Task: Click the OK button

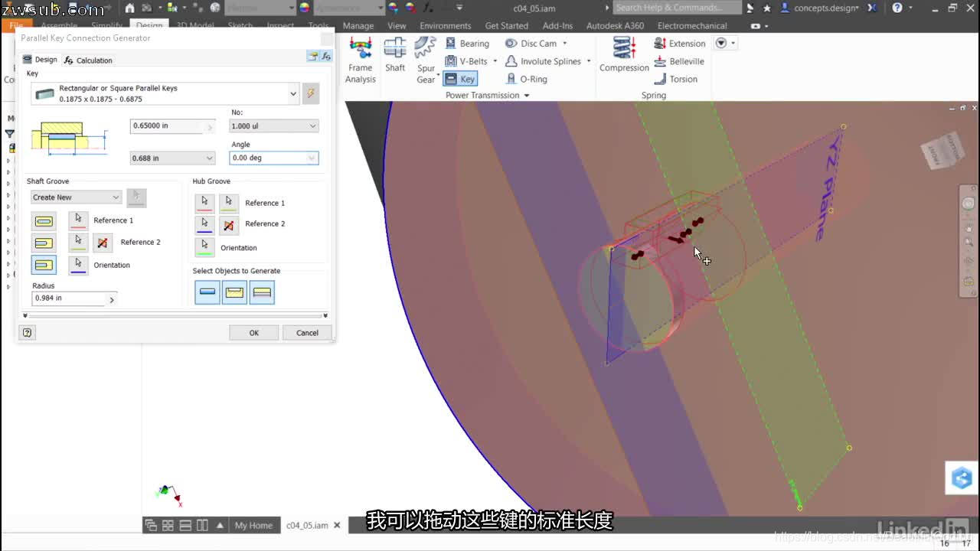Action: (x=254, y=333)
